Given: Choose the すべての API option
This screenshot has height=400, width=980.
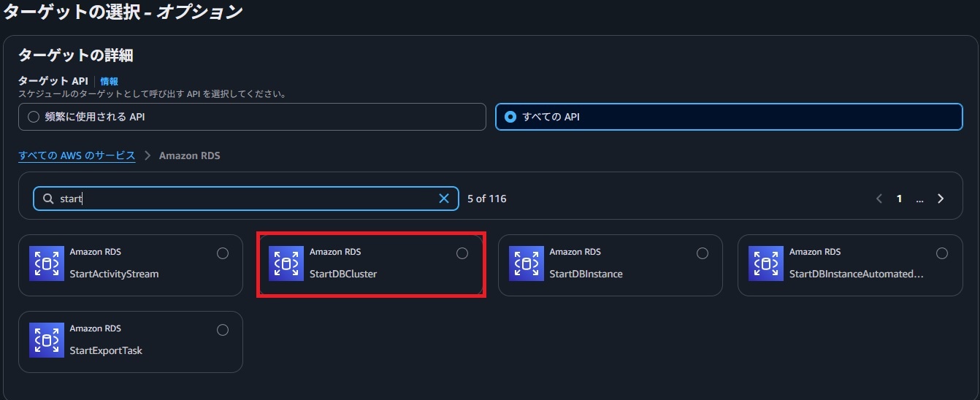Looking at the screenshot, I should click(729, 117).
